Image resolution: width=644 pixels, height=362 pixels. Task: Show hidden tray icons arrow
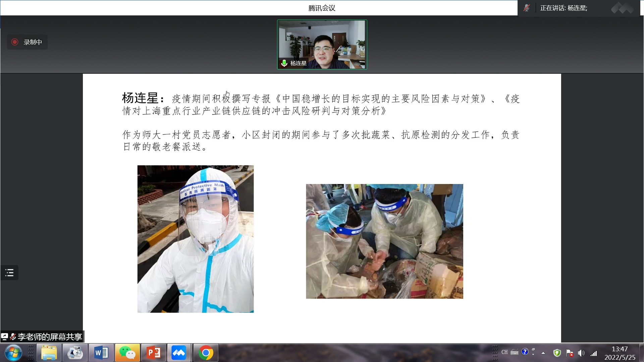click(x=543, y=353)
